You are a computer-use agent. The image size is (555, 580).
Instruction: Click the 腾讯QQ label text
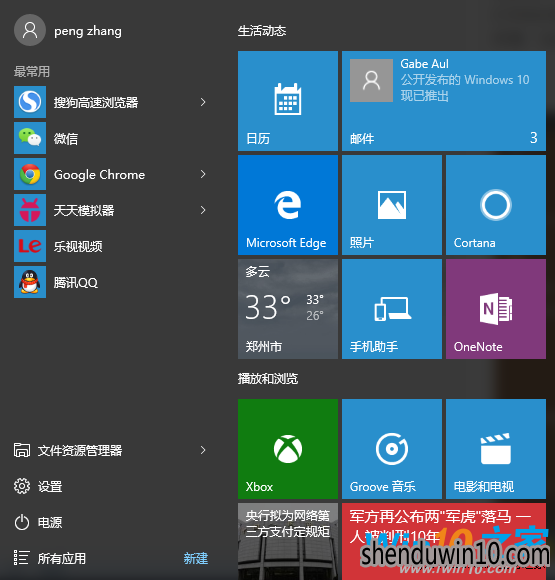click(76, 283)
